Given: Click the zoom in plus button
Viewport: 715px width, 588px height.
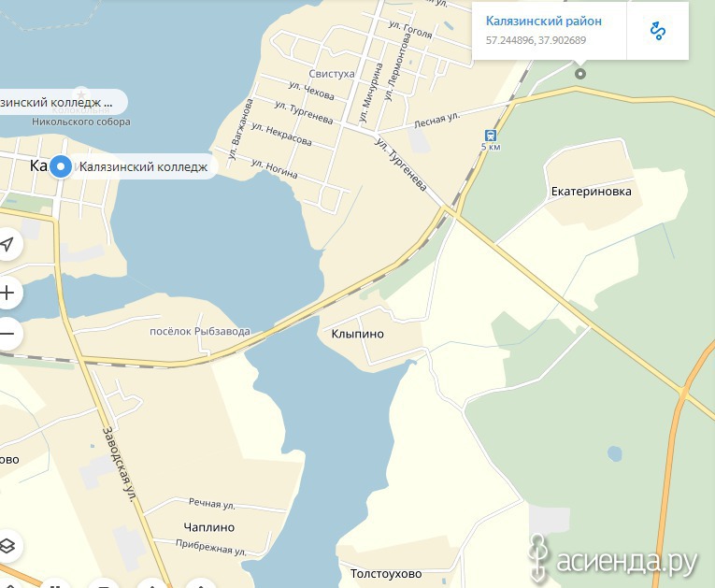Looking at the screenshot, I should pyautogui.click(x=7, y=293).
